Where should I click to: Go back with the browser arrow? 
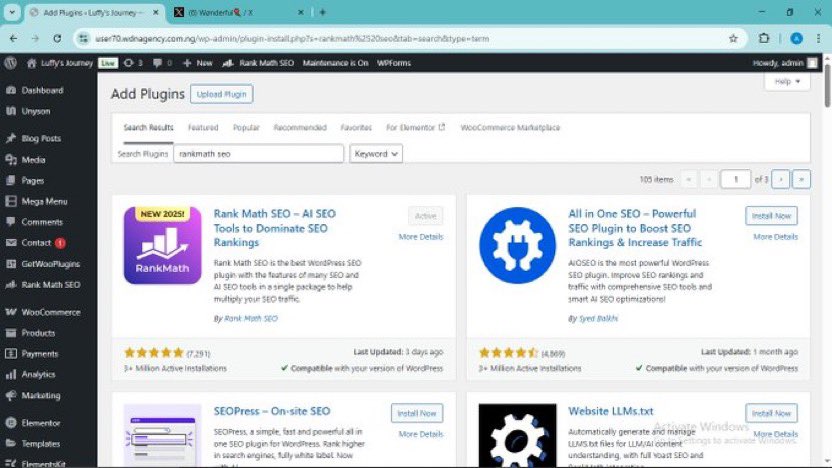pos(13,38)
